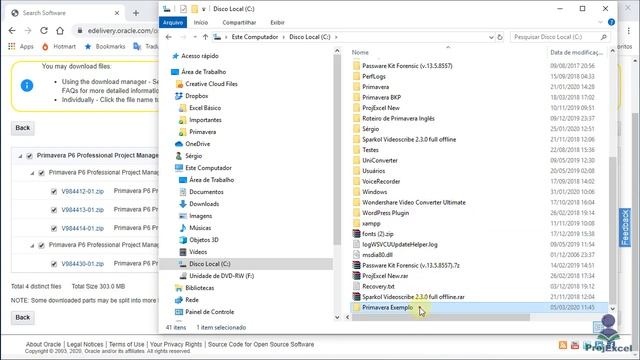Expand the ribbon with the chevron near help
640x360 pixels.
point(600,22)
